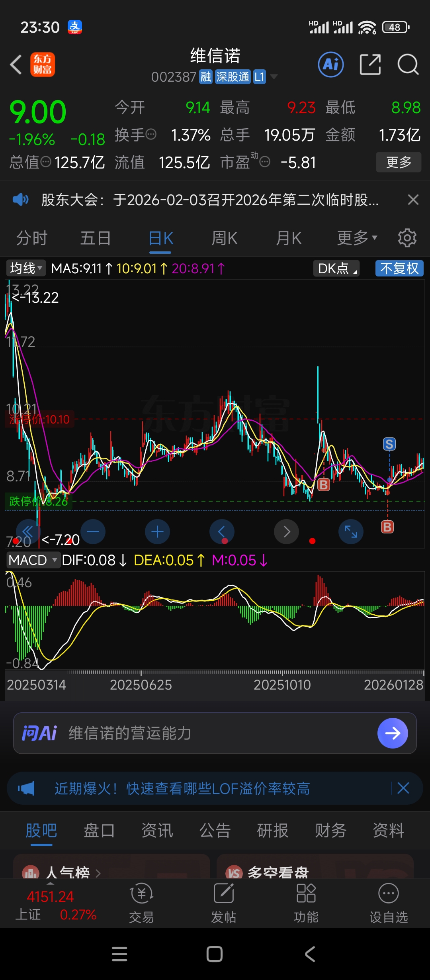Open the 股东大会 announcement text
The width and height of the screenshot is (430, 980).
[210, 200]
